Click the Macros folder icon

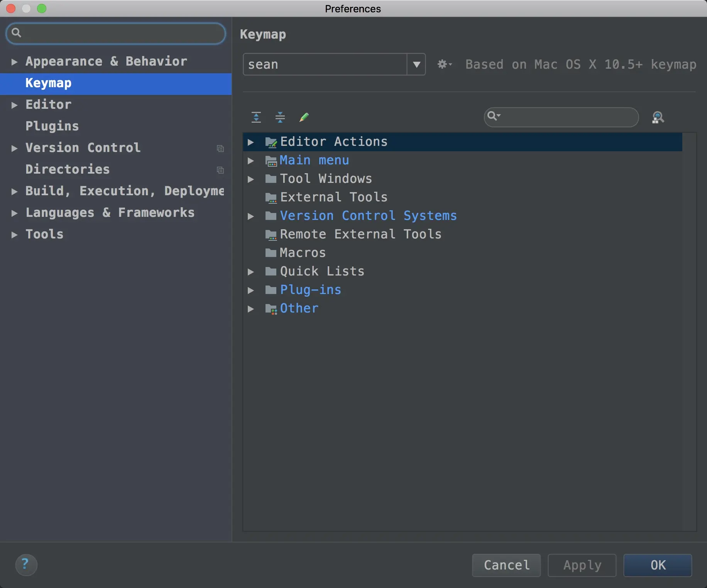pyautogui.click(x=271, y=253)
